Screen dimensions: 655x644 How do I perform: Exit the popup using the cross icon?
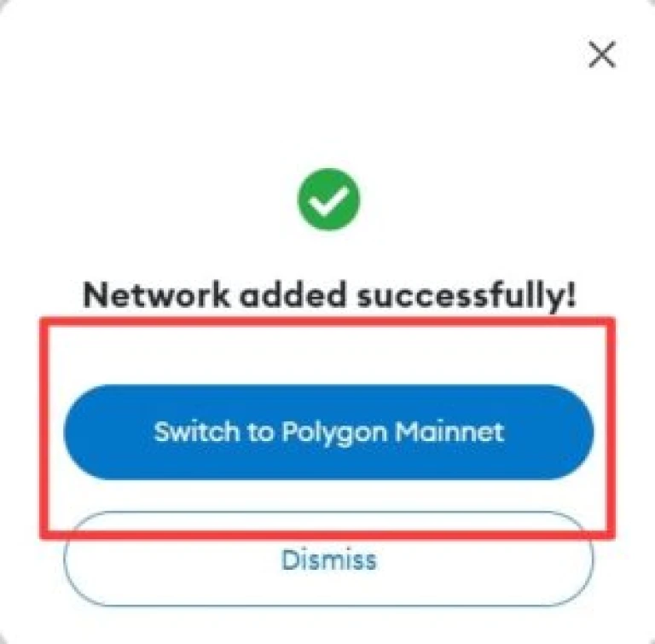(x=602, y=54)
